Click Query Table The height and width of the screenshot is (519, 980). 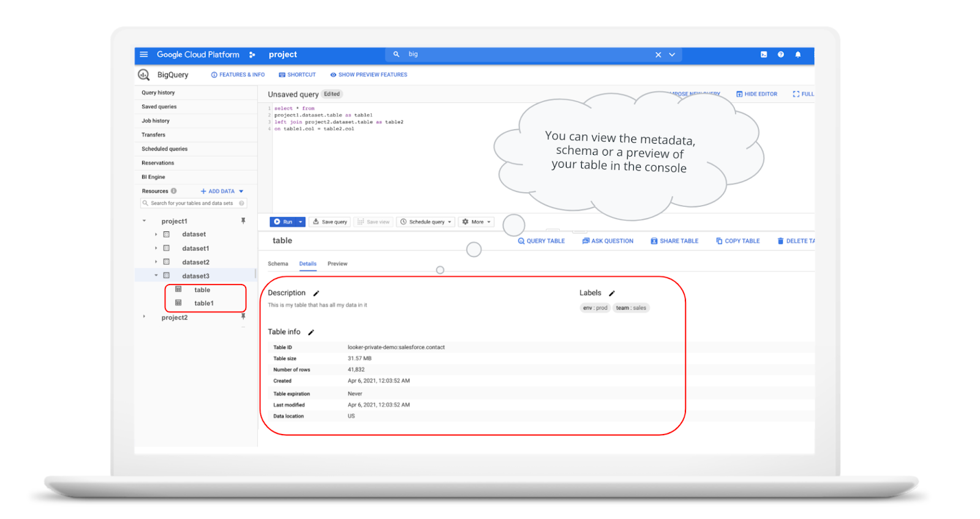tap(541, 241)
